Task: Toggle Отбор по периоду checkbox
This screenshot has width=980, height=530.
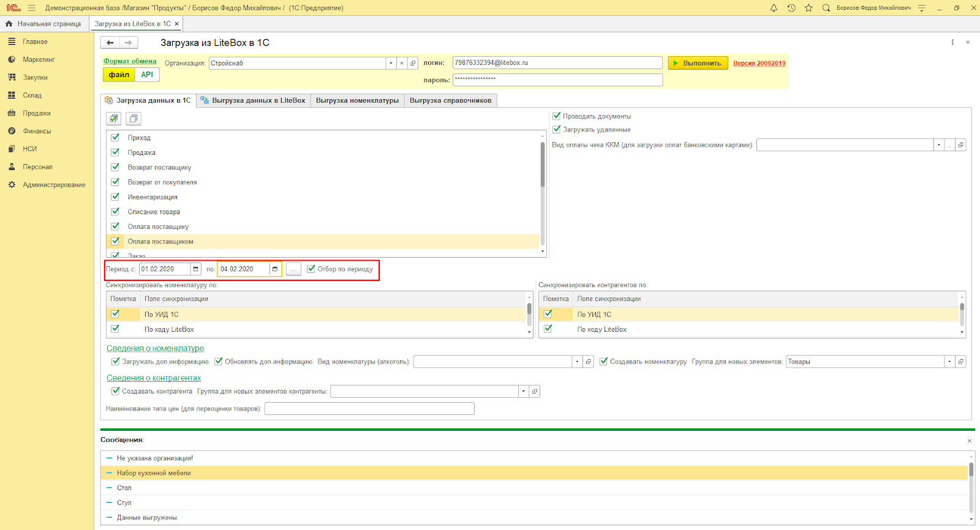Action: (311, 269)
